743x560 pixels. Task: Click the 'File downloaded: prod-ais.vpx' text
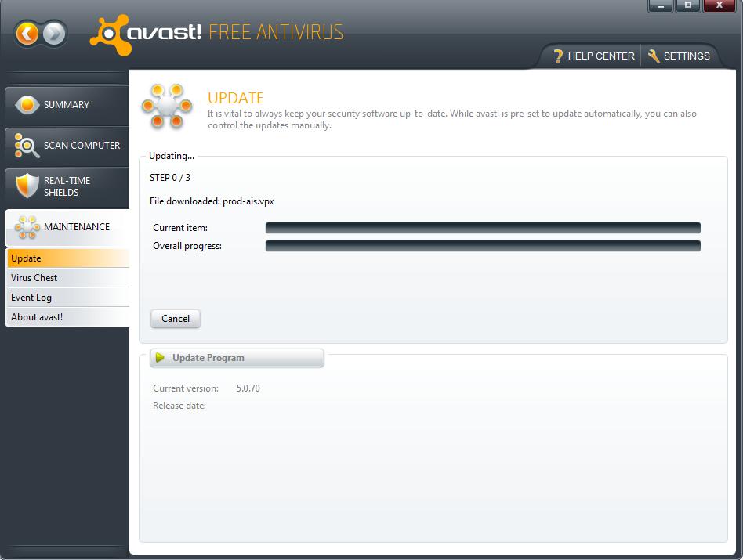click(x=212, y=201)
